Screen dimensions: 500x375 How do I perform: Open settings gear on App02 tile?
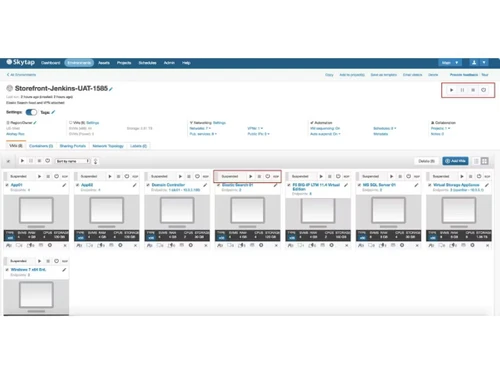[x=120, y=245]
